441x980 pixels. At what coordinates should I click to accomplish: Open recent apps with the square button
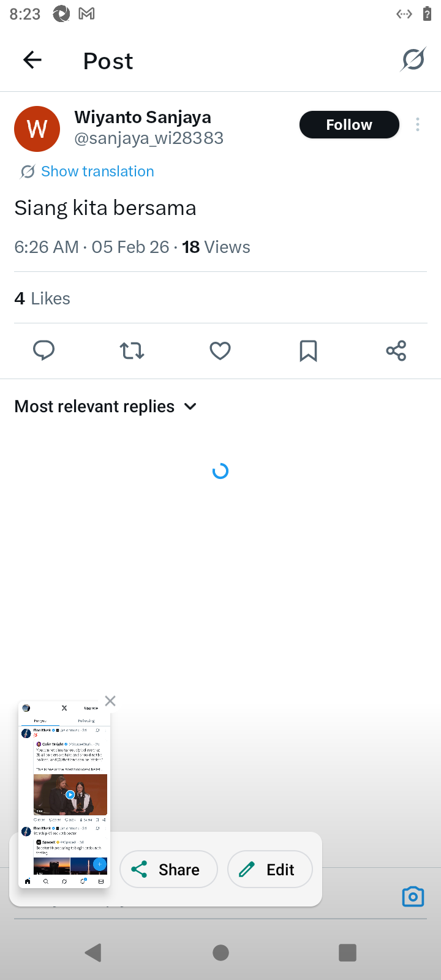point(347,952)
